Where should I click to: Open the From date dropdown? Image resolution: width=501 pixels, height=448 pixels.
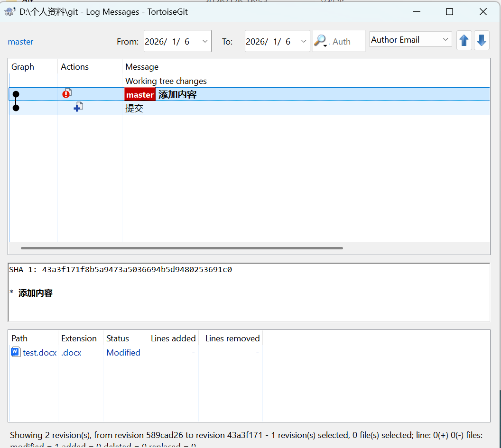pos(205,41)
